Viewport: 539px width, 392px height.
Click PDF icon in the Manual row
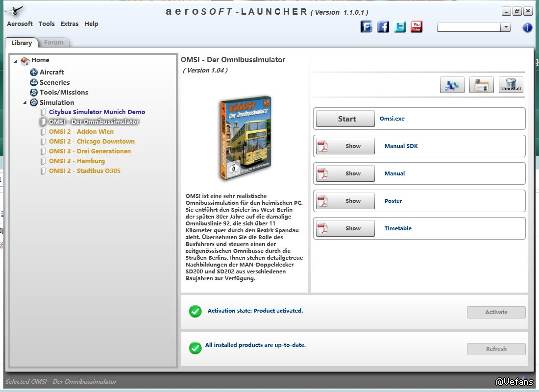[x=322, y=173]
